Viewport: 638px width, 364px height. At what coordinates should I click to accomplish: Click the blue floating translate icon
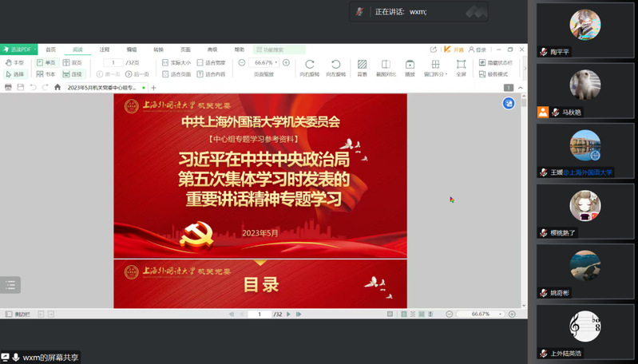tap(508, 103)
